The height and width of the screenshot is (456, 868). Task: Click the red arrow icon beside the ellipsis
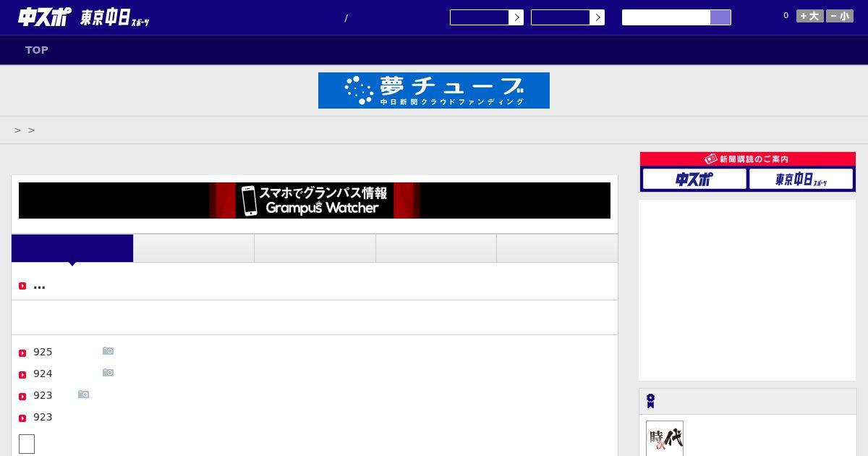click(x=22, y=286)
